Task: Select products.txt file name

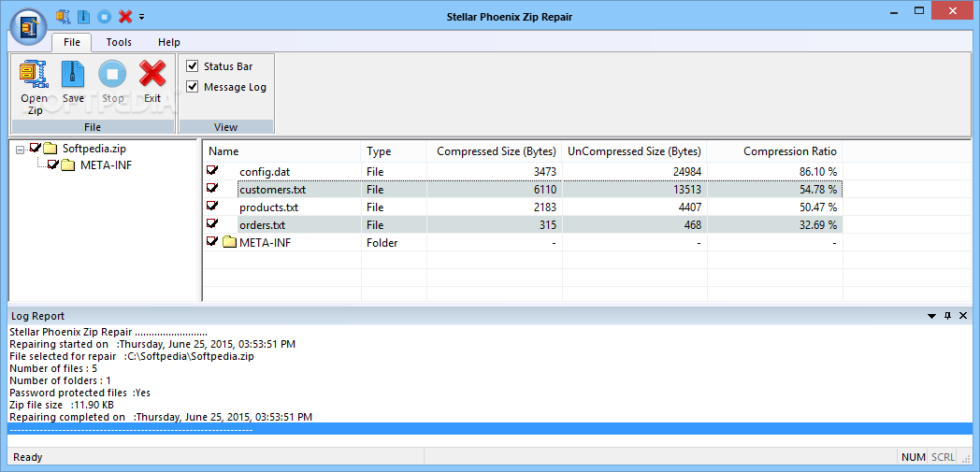Action: (268, 207)
